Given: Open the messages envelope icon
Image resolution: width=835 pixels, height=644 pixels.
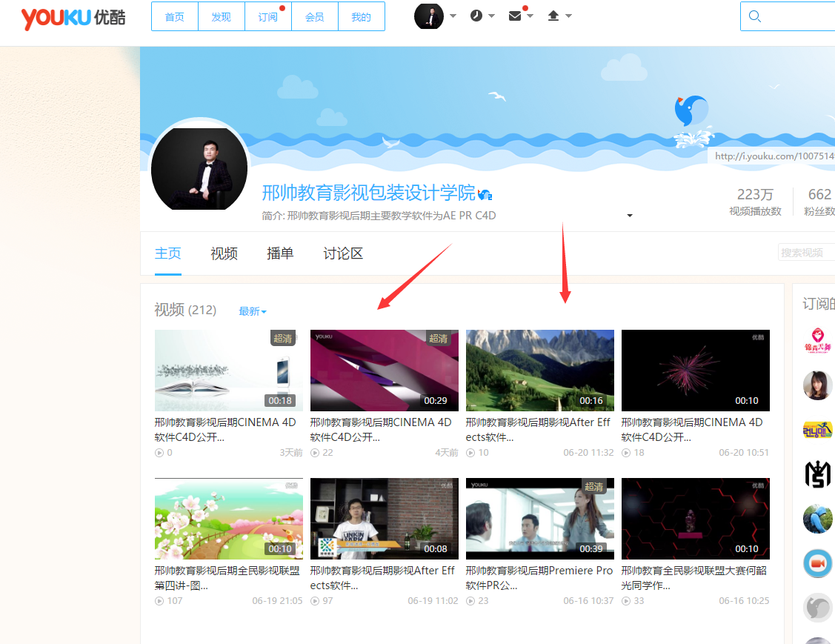Looking at the screenshot, I should [x=516, y=16].
